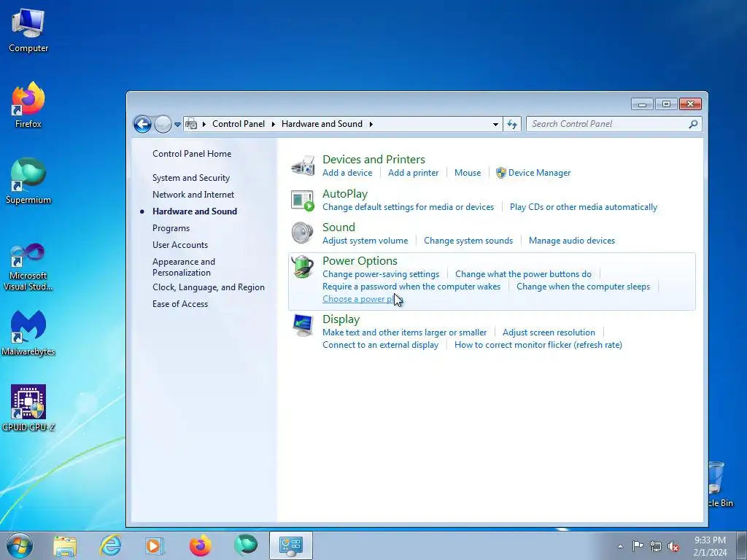Launch Internet Explorer from the taskbar
Viewport: 747px width, 560px height.
110,545
